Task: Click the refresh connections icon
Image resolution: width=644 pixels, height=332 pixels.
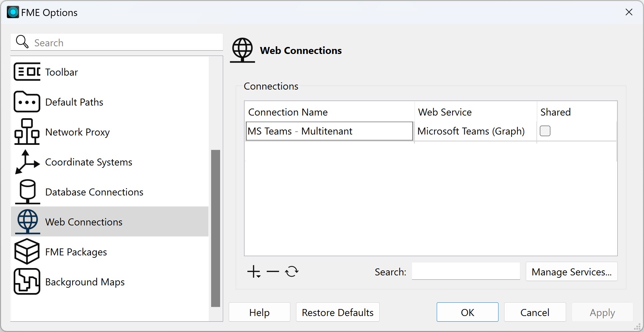Action: [292, 272]
